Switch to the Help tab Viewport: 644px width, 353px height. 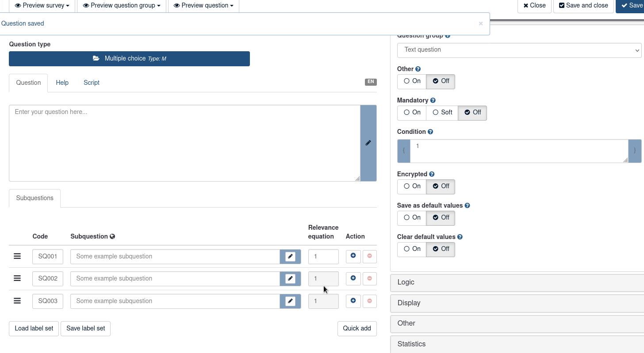point(62,83)
